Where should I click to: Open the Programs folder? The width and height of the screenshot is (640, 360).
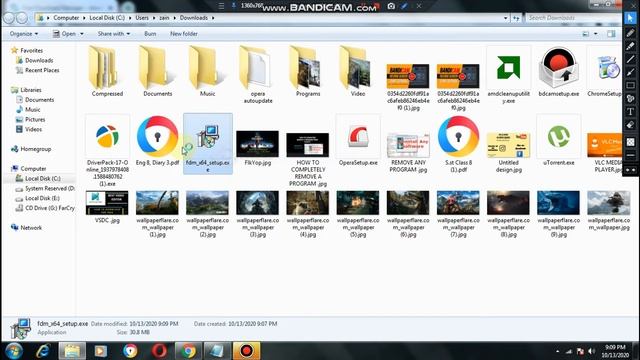pos(308,71)
